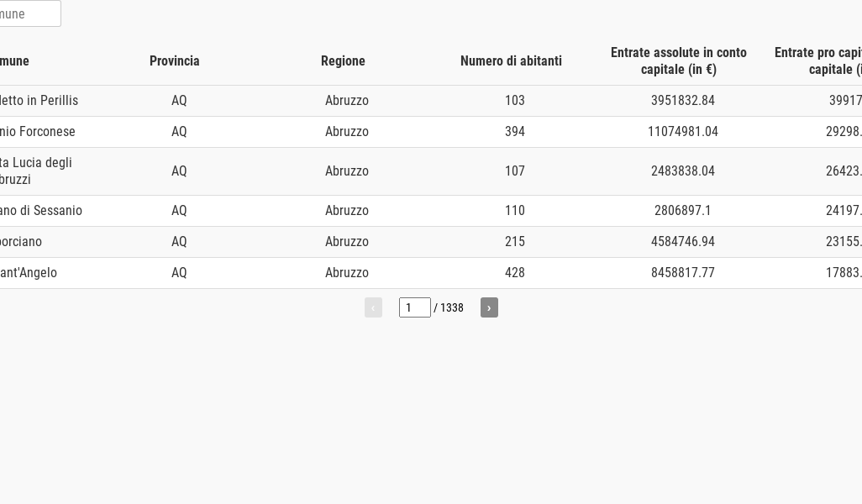Sort by Regione column header
This screenshot has width=862, height=504.
[343, 61]
